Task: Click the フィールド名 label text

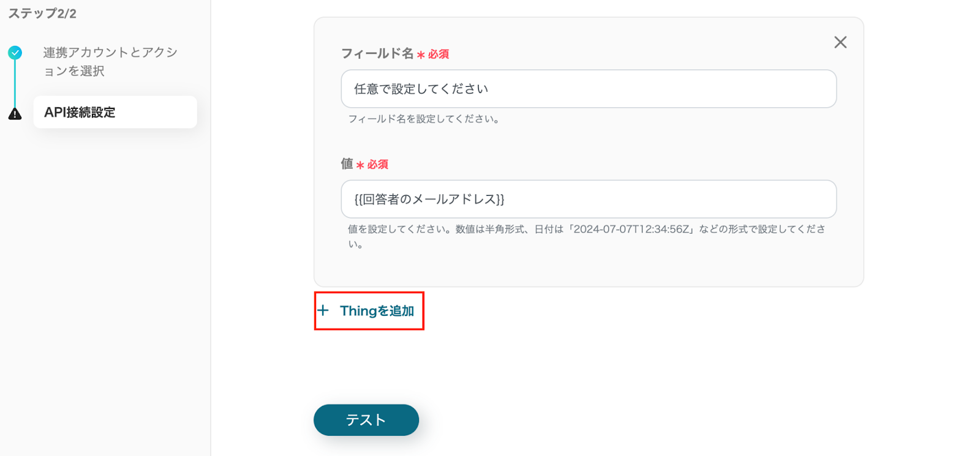Action: pos(377,54)
